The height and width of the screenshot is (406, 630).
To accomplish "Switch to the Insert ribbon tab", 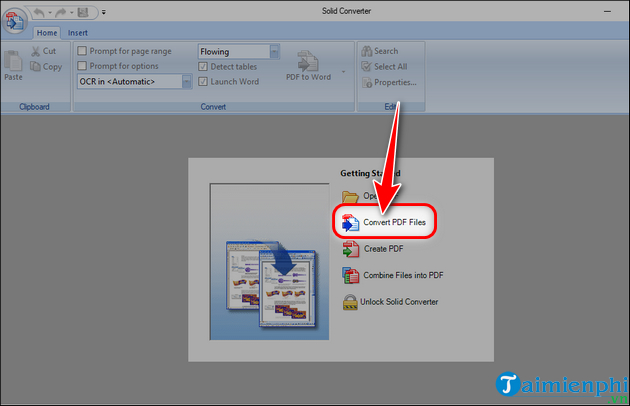I will tap(78, 33).
